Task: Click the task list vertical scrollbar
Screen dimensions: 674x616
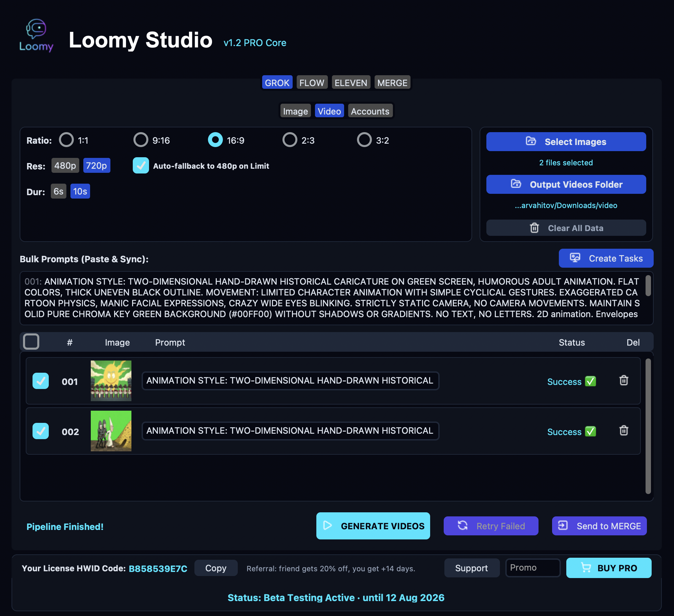Action: point(648,426)
